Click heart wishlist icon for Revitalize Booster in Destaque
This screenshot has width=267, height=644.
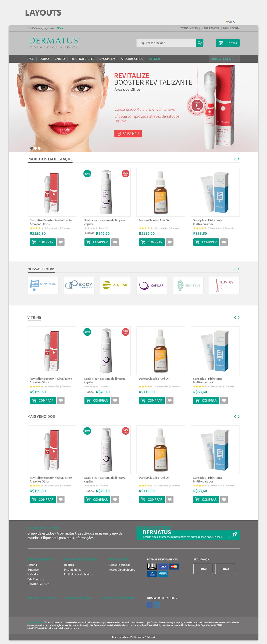61,242
